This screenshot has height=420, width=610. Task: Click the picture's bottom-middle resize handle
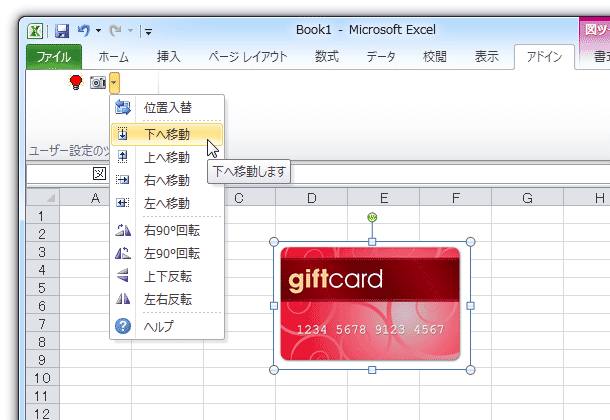coord(372,370)
